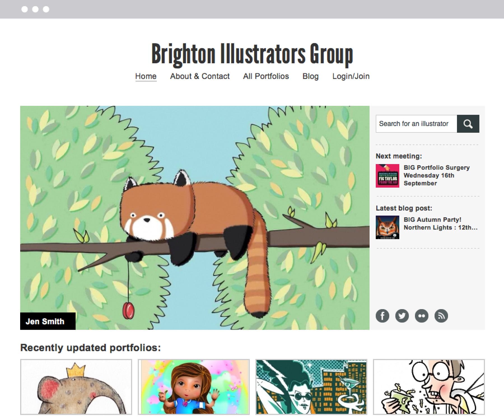Open the Flickr social icon
The height and width of the screenshot is (420, 504).
421,316
